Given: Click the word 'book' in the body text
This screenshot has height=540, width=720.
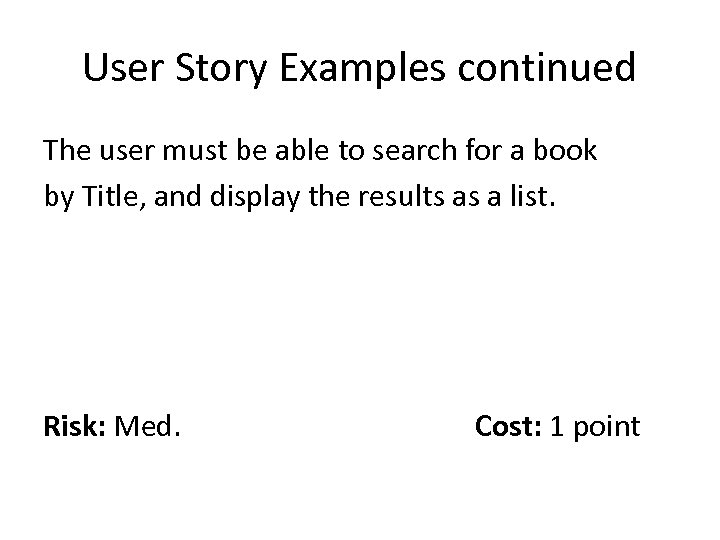Looking at the screenshot, I should pyautogui.click(x=564, y=151).
